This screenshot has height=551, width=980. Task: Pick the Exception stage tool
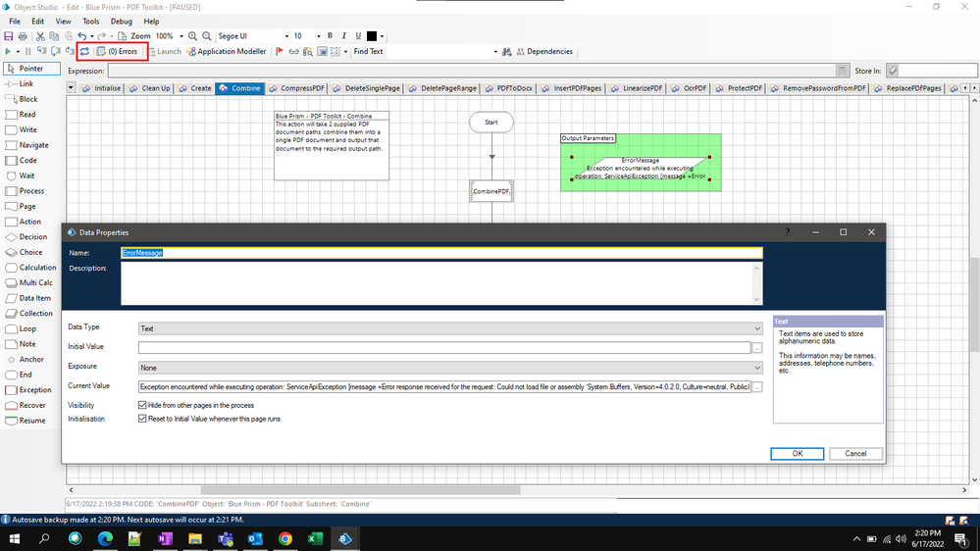tap(35, 390)
